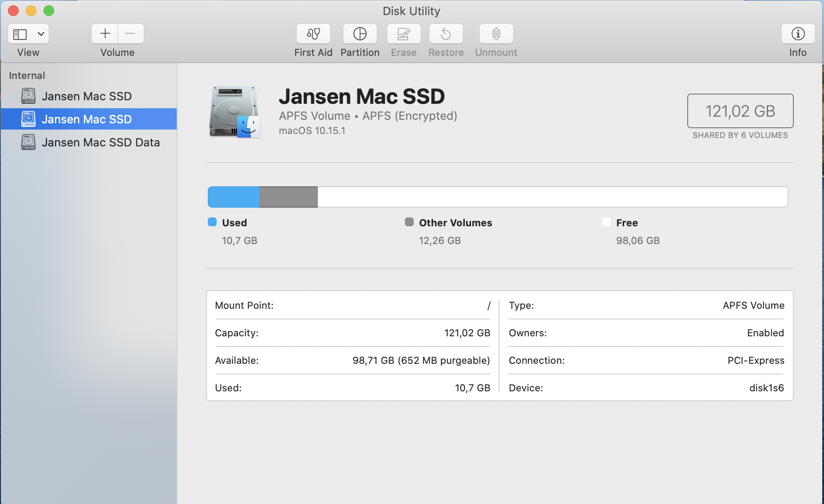Viewport: 824px width, 504px height.
Task: Click the 12,26 GB Other Volumes value
Action: point(440,240)
